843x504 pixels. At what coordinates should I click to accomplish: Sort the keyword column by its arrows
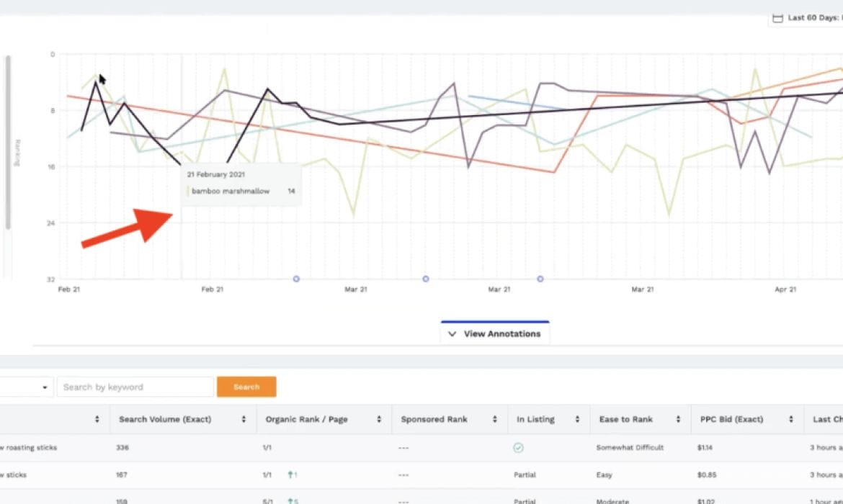(97, 419)
